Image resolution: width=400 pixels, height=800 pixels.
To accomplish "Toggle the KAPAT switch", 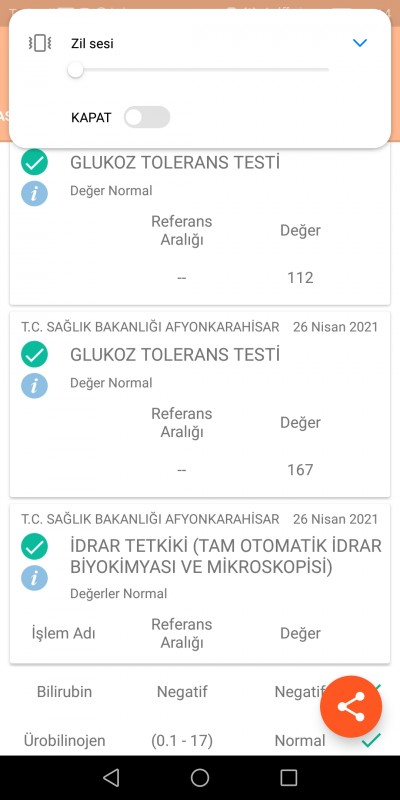I will click(147, 117).
